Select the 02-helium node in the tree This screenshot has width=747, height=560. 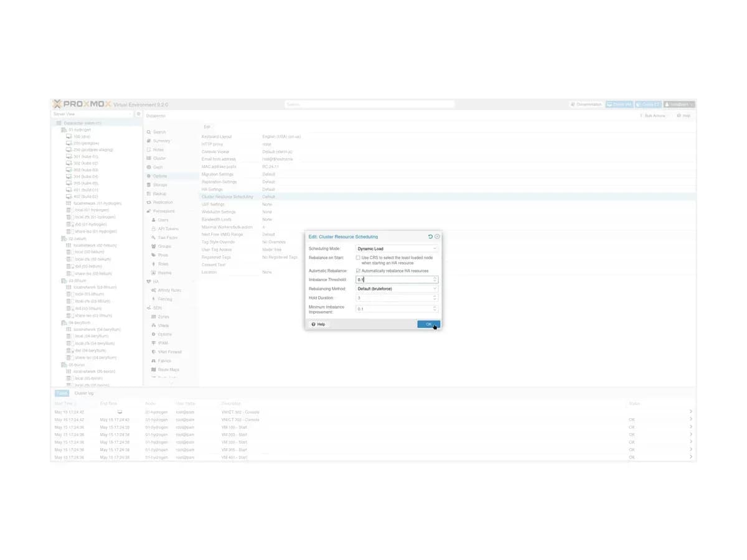[x=73, y=238]
